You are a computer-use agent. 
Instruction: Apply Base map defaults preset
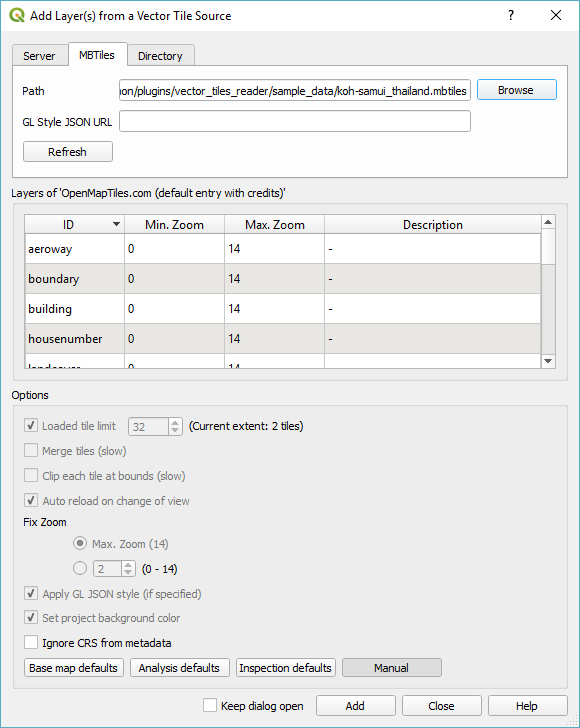[x=74, y=668]
